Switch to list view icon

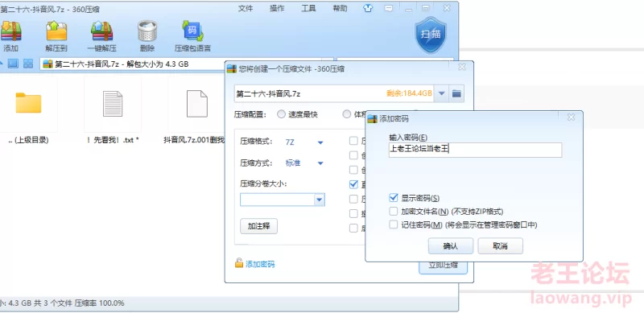13,64
